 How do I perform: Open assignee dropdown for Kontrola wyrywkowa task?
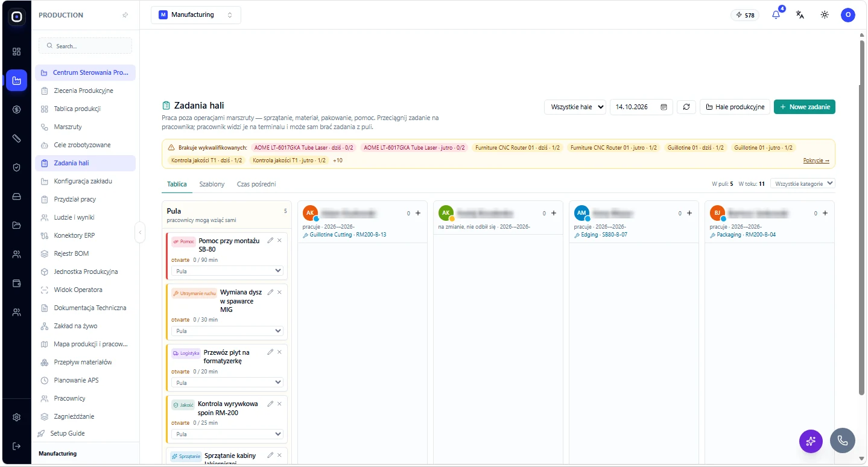(x=227, y=434)
